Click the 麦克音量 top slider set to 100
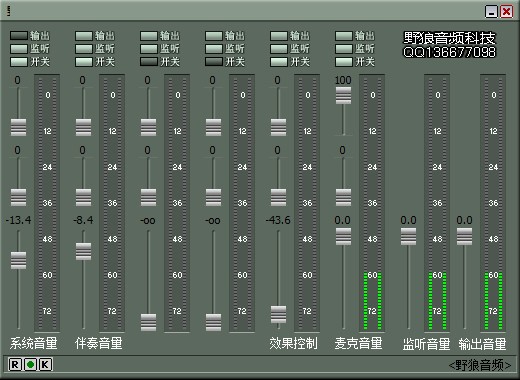520x380 pixels. (x=343, y=95)
